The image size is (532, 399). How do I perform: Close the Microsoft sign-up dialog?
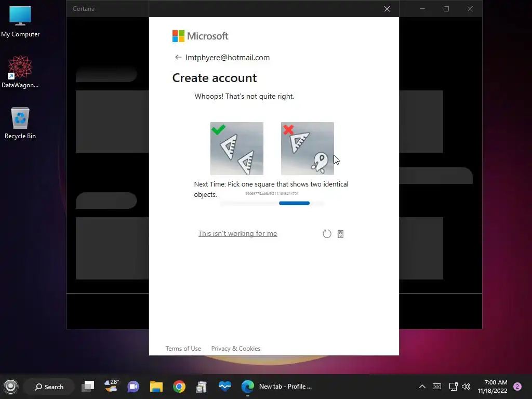pos(387,9)
